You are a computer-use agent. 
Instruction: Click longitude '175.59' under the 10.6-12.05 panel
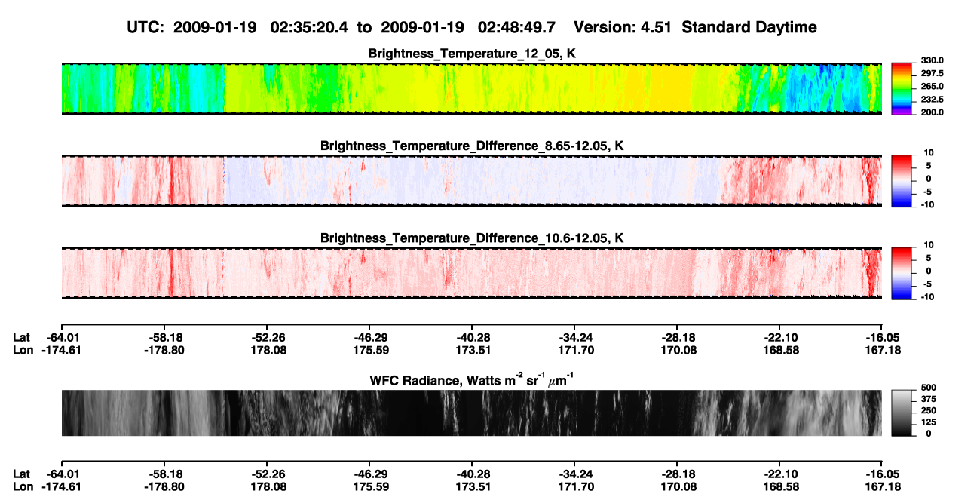(x=370, y=350)
